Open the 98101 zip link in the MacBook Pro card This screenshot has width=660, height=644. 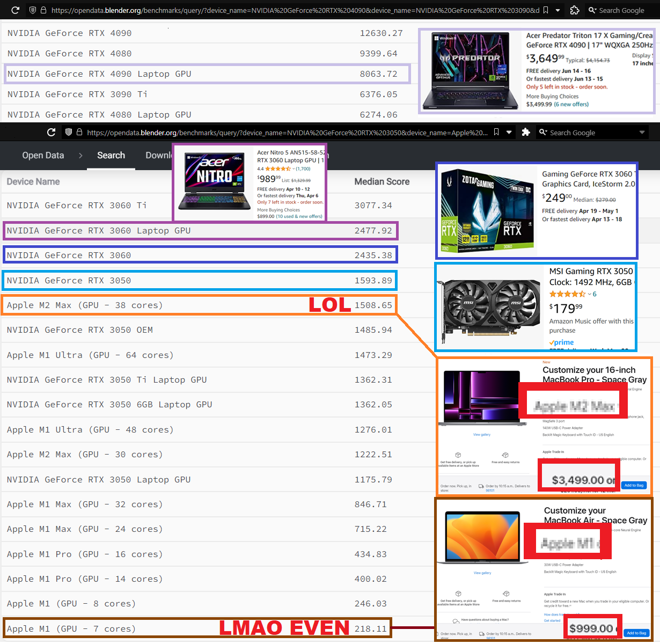pos(490,491)
